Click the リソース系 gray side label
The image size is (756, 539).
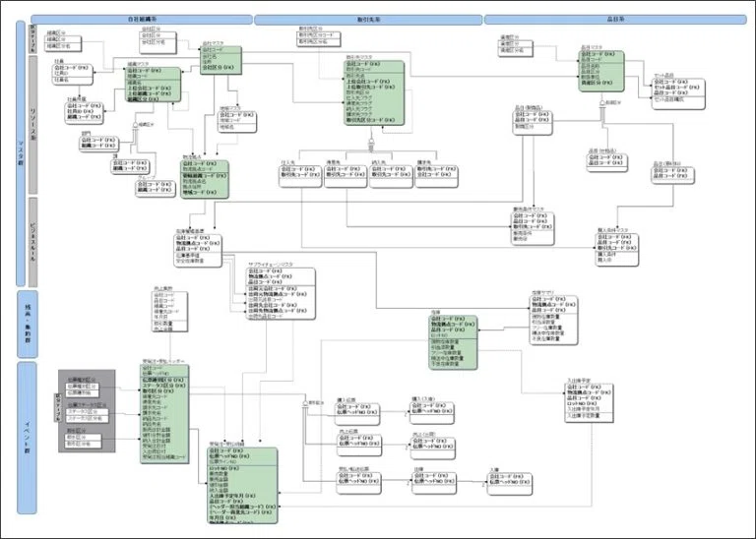(32, 125)
